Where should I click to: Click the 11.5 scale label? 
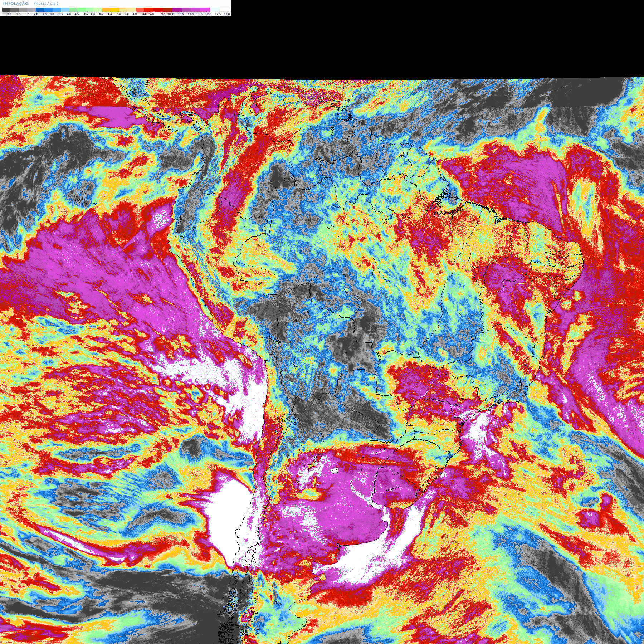point(199,14)
